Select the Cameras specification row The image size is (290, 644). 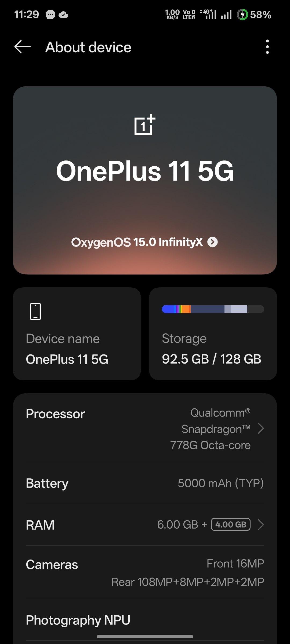click(145, 573)
